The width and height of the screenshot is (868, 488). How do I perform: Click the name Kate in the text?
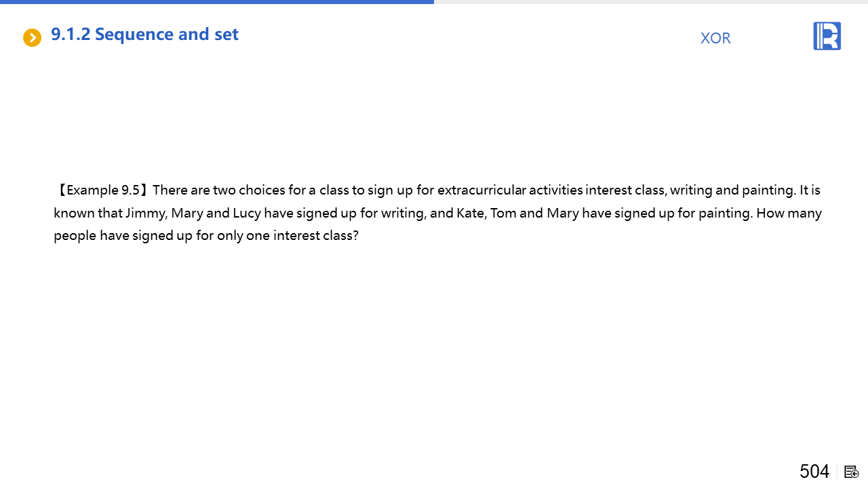(471, 213)
